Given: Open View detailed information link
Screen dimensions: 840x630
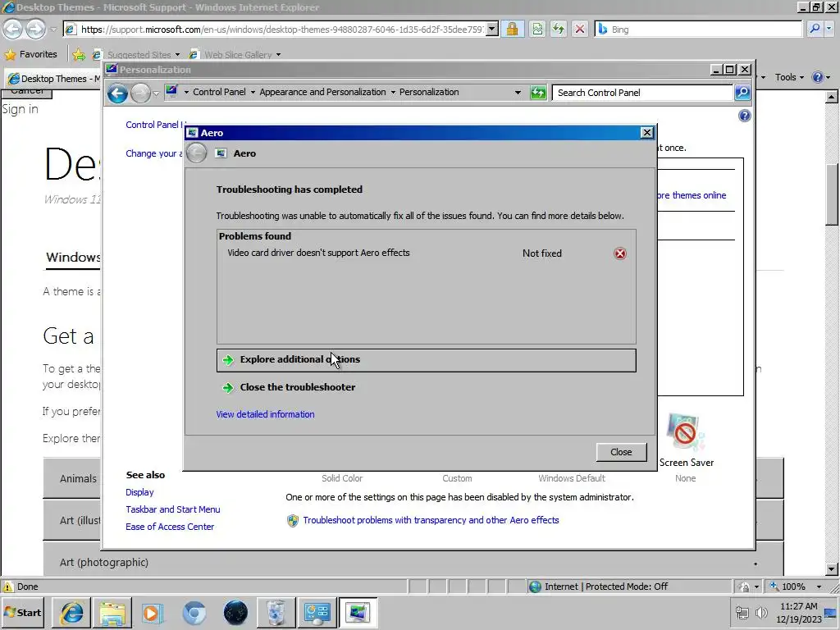Looking at the screenshot, I should [265, 414].
